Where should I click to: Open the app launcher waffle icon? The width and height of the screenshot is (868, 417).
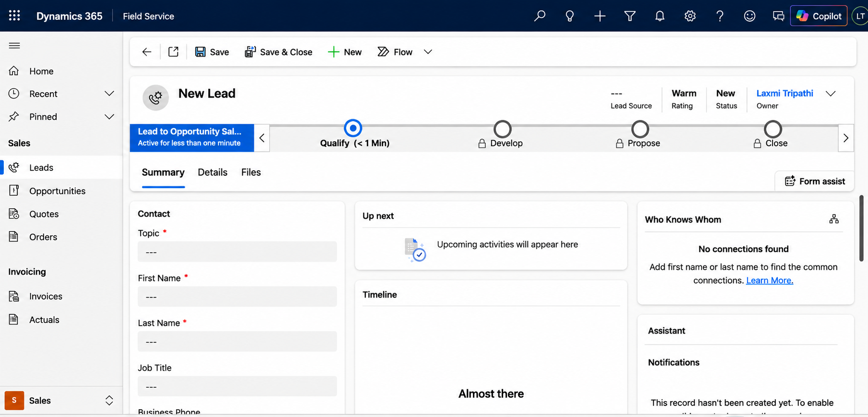point(14,16)
